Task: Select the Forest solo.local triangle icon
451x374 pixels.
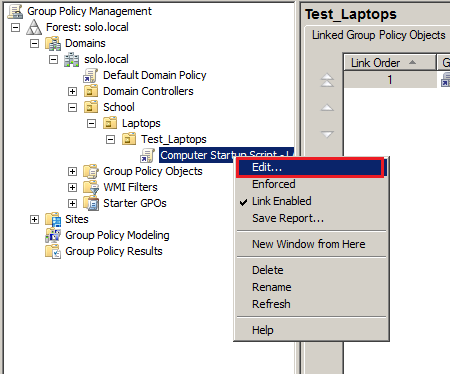Action: click(x=34, y=27)
